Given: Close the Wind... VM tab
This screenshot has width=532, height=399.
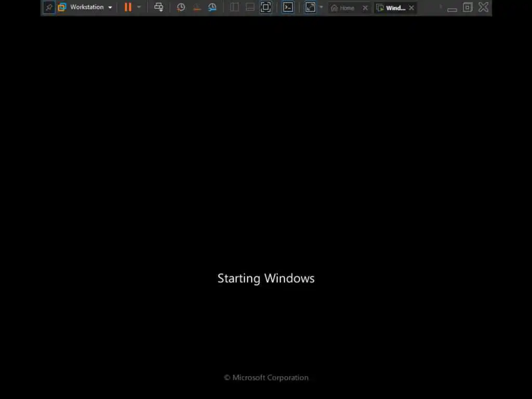Looking at the screenshot, I should 411,8.
